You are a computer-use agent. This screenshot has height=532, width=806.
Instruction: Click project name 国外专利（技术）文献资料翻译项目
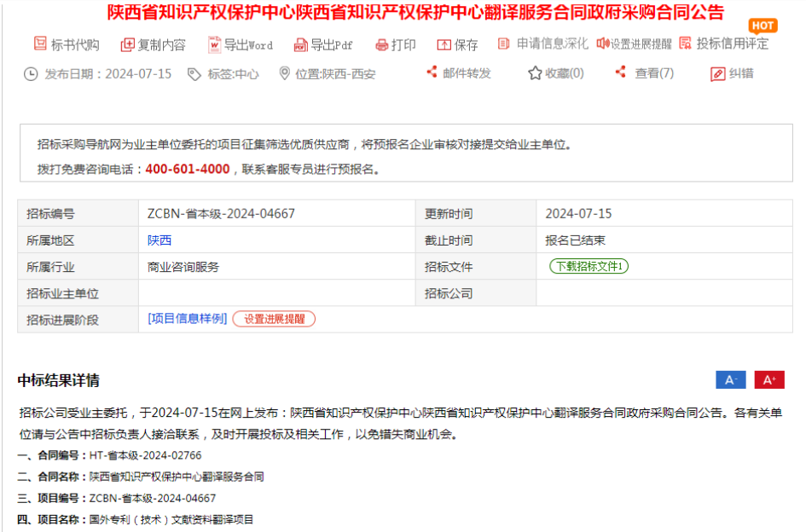171,520
